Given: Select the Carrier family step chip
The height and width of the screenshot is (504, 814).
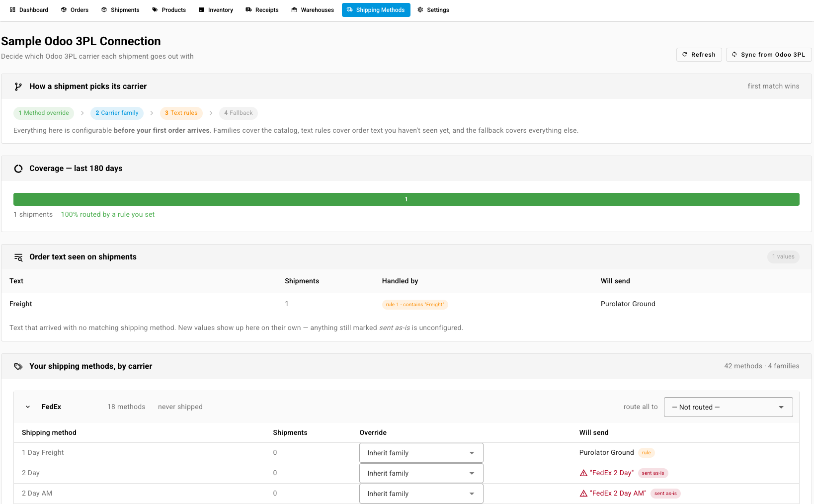Looking at the screenshot, I should tap(117, 113).
